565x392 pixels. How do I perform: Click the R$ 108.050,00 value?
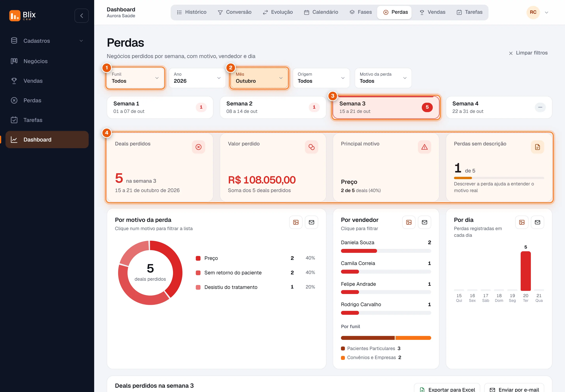tap(262, 180)
